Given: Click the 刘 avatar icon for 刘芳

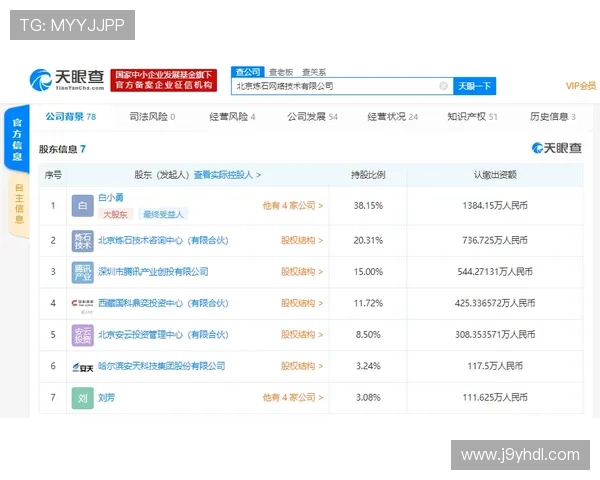Looking at the screenshot, I should point(83,398).
